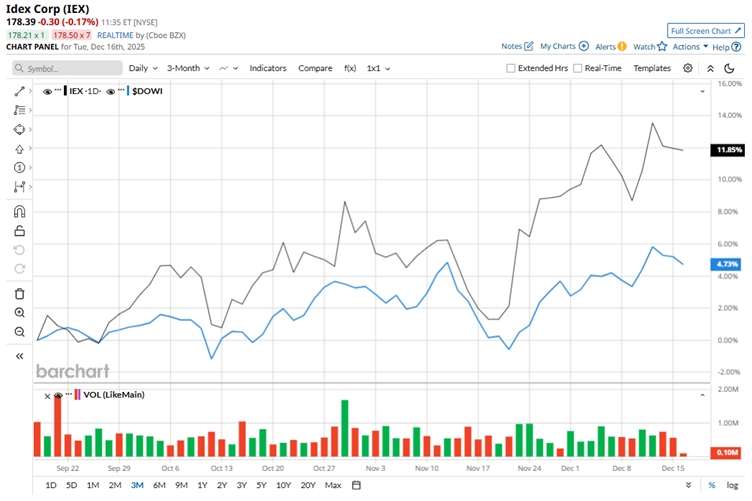Viewport: 752px width, 501px height.
Task: Open the 3-Month period dropdown
Action: click(x=188, y=68)
